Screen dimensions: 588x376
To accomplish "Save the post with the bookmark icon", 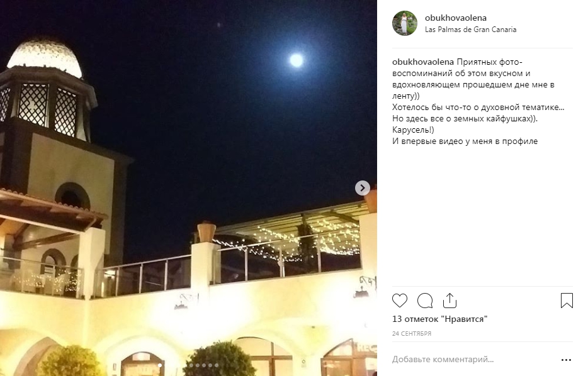I will [x=567, y=301].
